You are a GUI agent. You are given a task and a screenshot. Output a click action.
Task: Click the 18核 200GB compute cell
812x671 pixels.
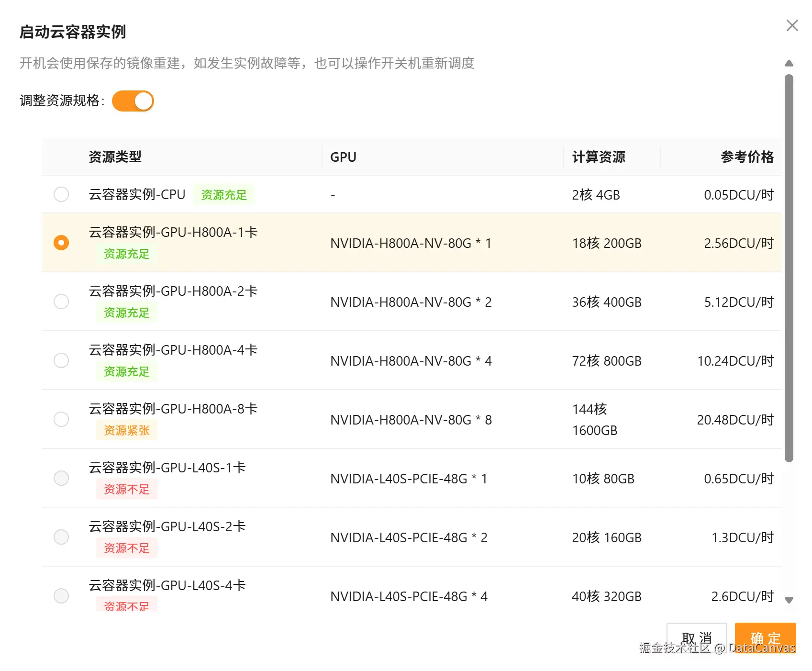point(607,243)
